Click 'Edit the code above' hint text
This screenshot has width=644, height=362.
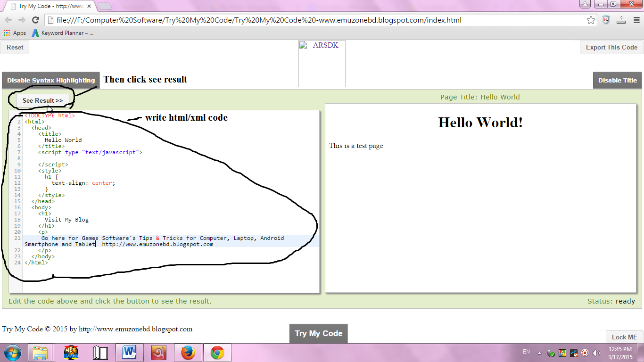click(x=110, y=301)
